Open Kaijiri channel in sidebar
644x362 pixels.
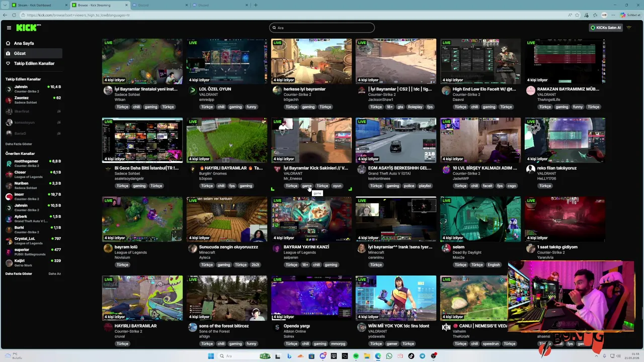point(33,262)
